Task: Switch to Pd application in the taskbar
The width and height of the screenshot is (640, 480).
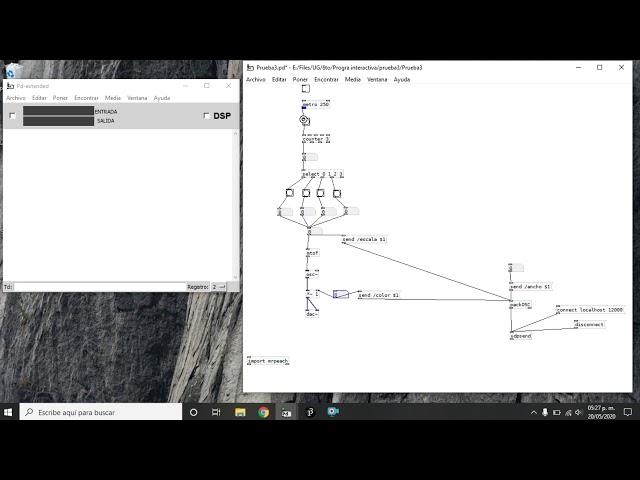Action: [286, 412]
